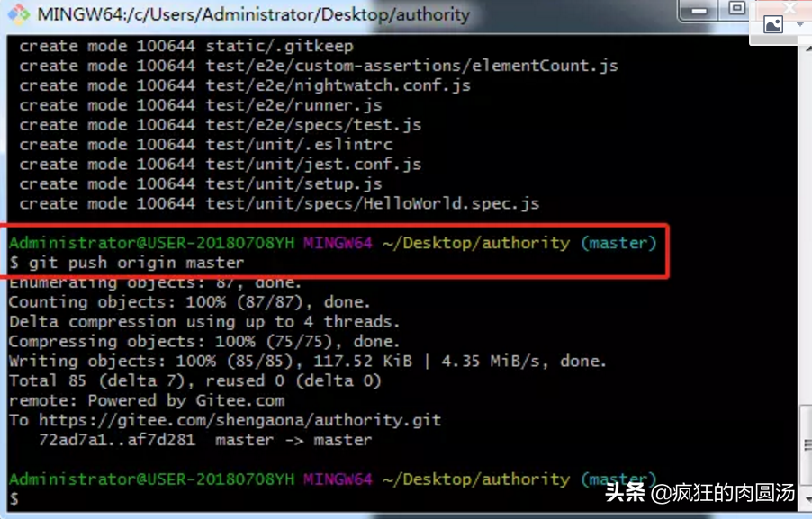Maximize the MINGW64 terminal window
Screen dimensions: 812x519
click(x=737, y=9)
